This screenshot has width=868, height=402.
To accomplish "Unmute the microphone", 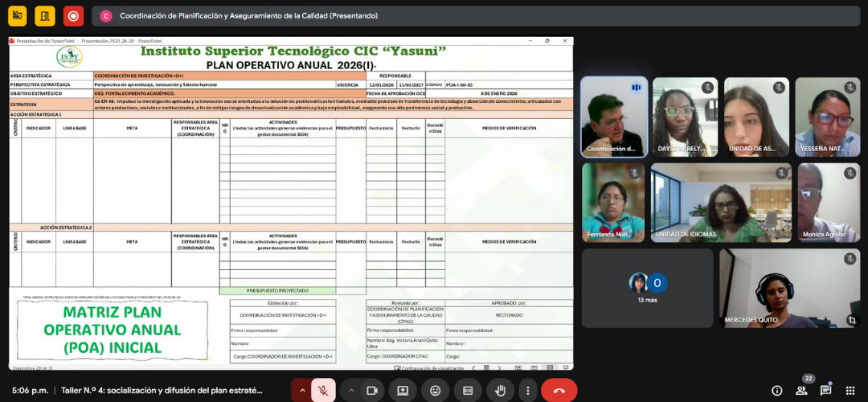I will point(323,390).
